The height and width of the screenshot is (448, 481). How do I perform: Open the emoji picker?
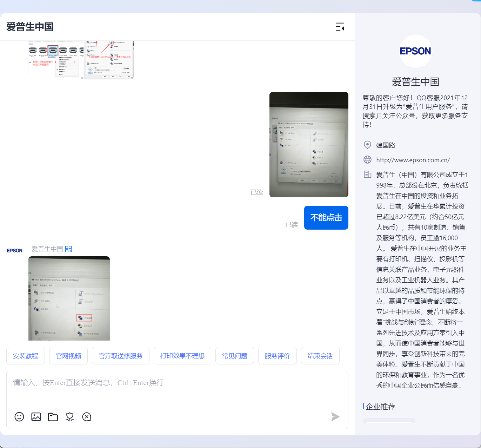pyautogui.click(x=19, y=417)
